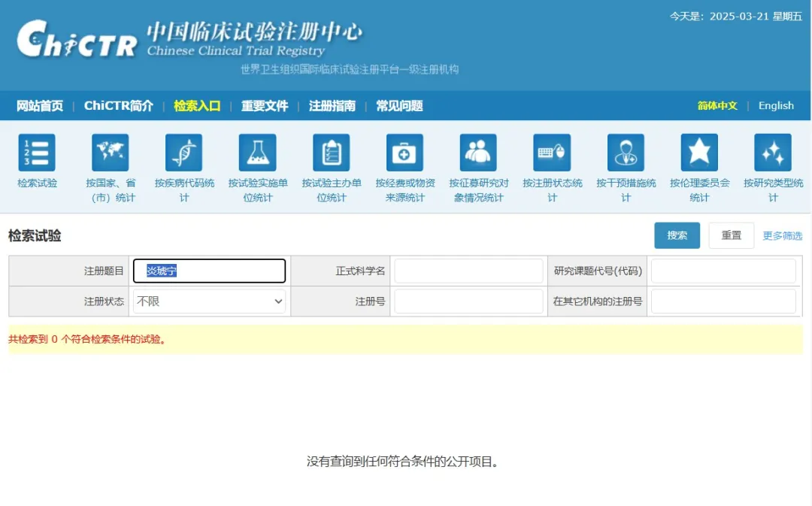The width and height of the screenshot is (812, 506).
Task: Open the medical kit 按经费或物资来源统计 icon
Action: click(405, 153)
